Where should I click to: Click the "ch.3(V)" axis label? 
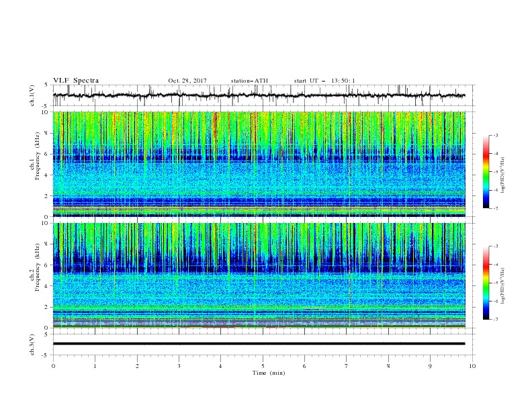point(32,345)
